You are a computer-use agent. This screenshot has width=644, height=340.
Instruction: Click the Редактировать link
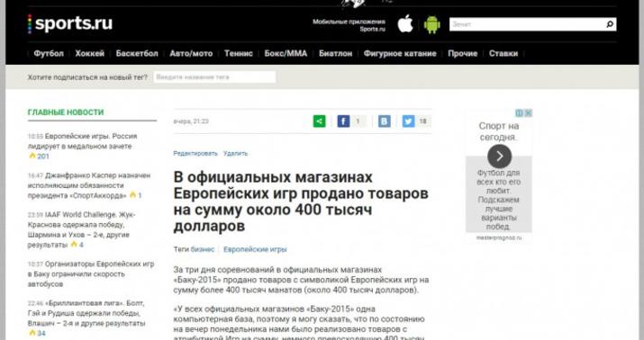point(195,154)
